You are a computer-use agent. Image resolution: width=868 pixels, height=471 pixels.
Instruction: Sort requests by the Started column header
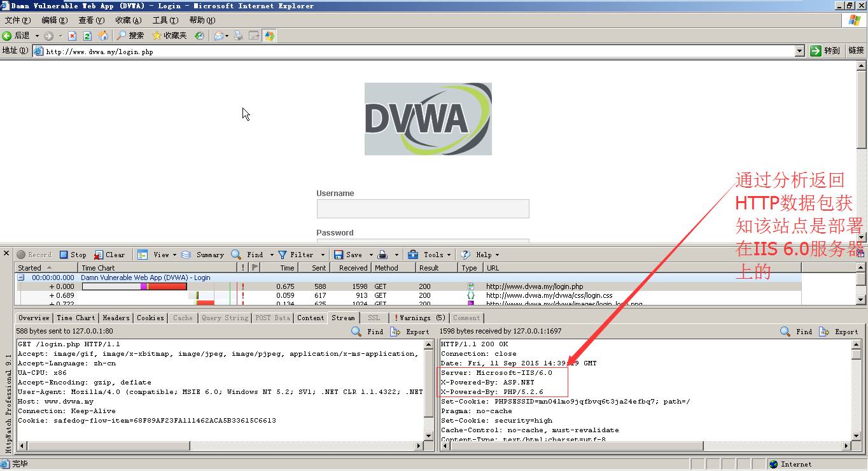click(46, 268)
